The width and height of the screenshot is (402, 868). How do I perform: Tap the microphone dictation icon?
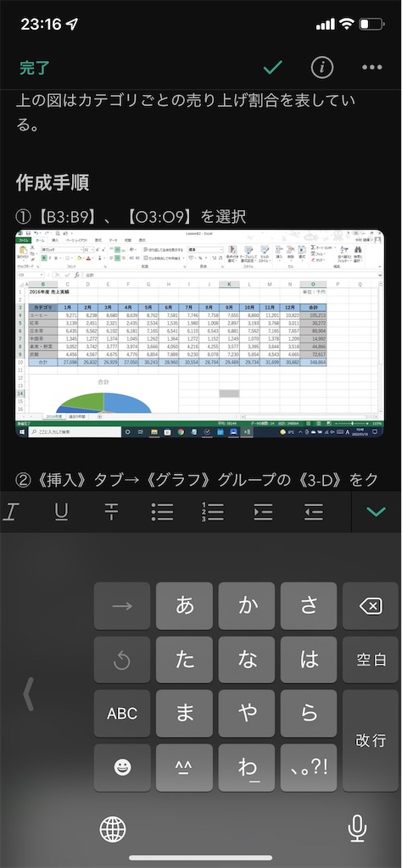tap(357, 830)
